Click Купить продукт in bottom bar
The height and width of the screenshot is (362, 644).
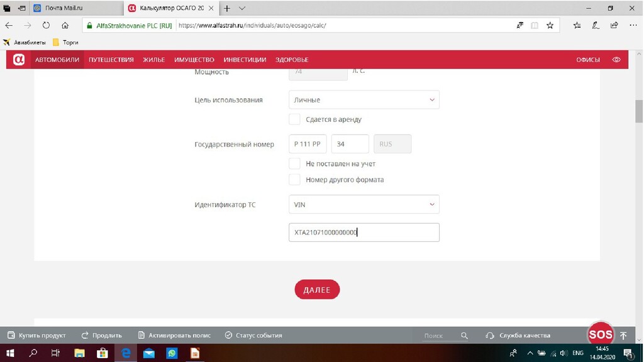click(x=36, y=336)
